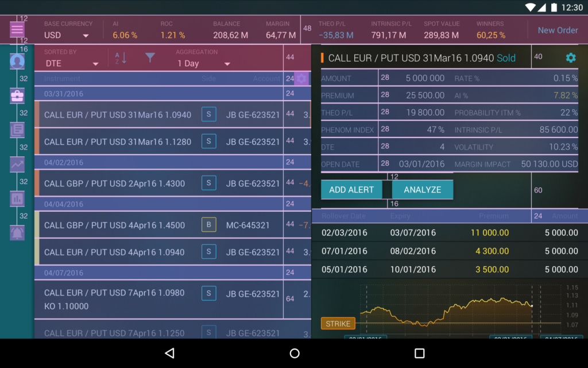Open the portfolio briefcase icon

[x=17, y=96]
